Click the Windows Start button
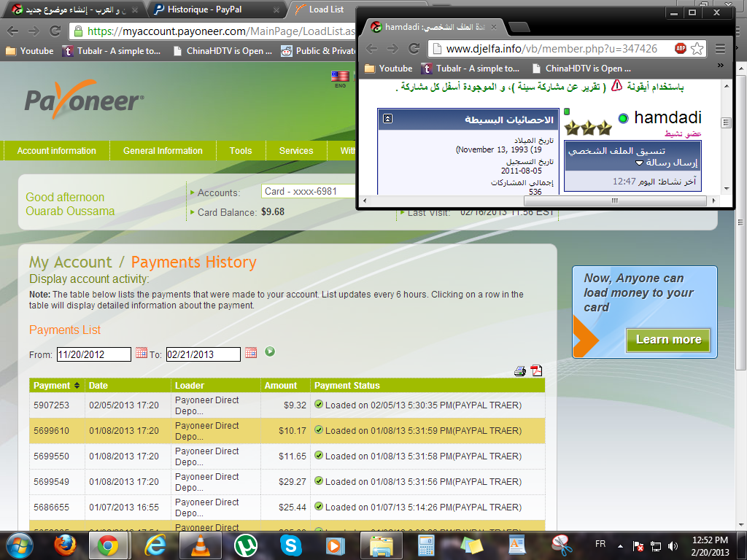Image resolution: width=747 pixels, height=560 pixels. [x=18, y=545]
